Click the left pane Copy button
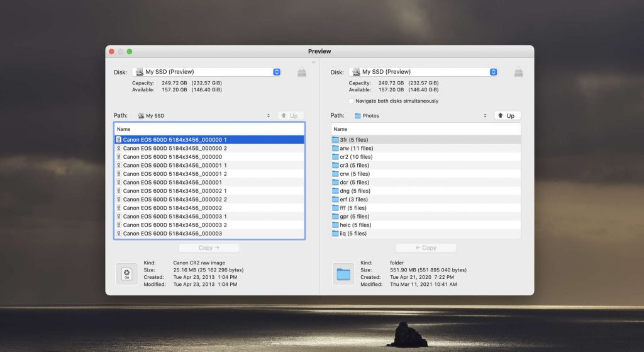 [209, 248]
